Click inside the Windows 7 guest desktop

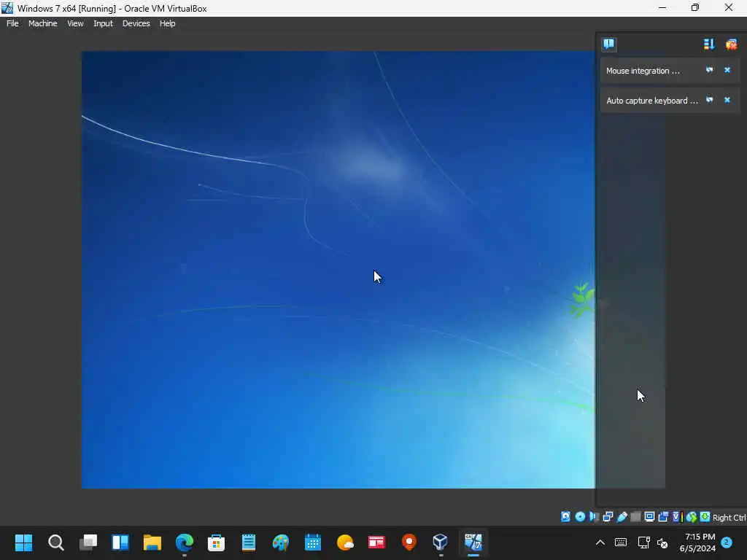point(338,270)
